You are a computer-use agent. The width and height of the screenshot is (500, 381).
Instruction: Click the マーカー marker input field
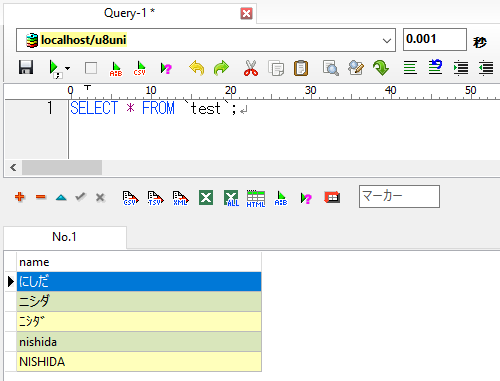399,196
